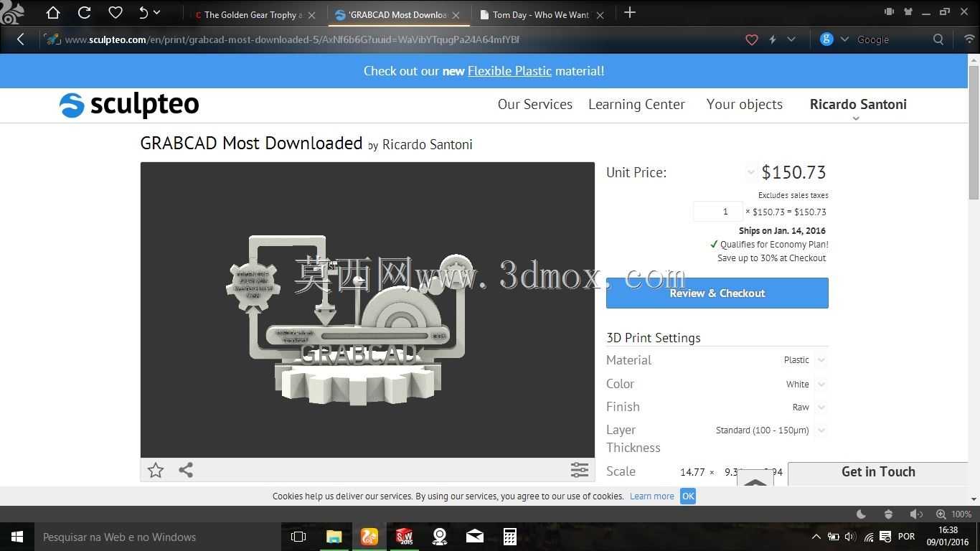Open the Windows Start menu

[17, 537]
